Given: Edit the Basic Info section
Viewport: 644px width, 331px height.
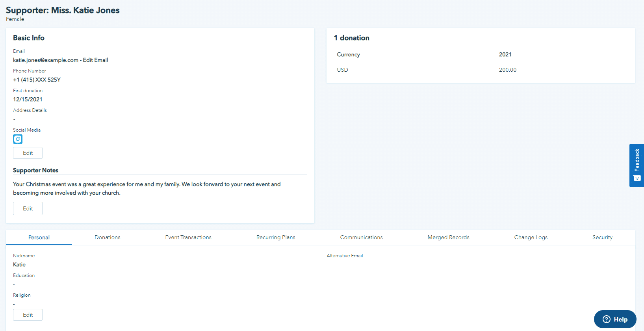Looking at the screenshot, I should [28, 153].
